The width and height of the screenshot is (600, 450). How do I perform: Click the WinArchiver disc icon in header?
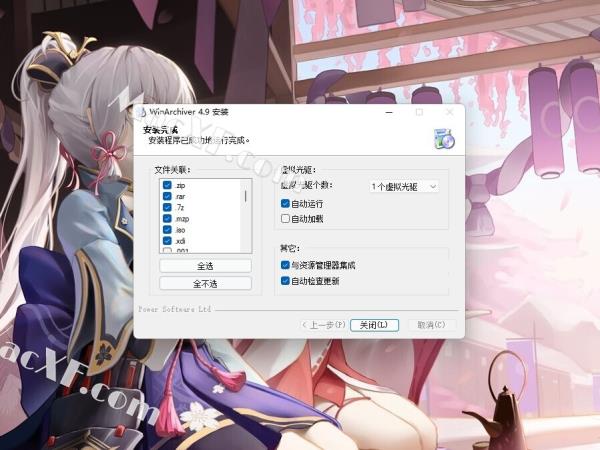(x=444, y=138)
